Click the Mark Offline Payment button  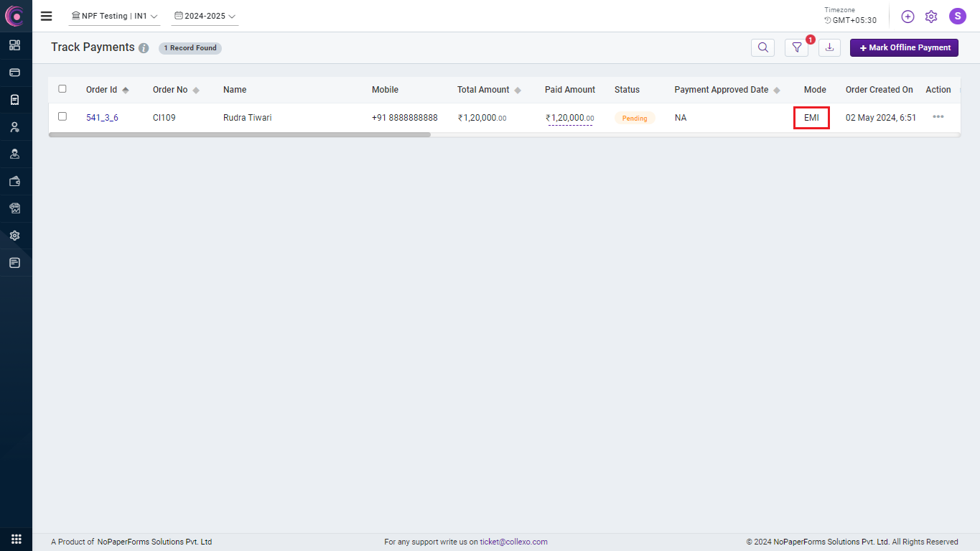[904, 47]
